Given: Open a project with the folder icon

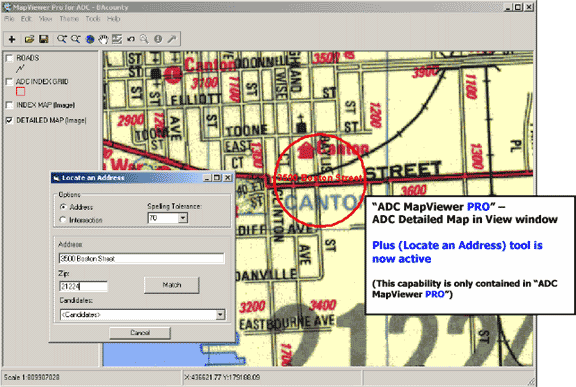Looking at the screenshot, I should (x=29, y=39).
